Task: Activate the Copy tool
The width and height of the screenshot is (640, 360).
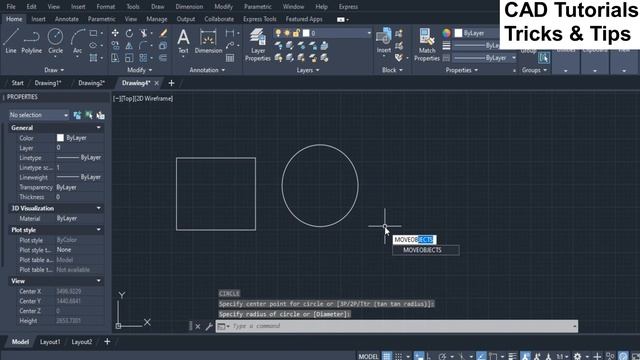Action: coord(115,45)
